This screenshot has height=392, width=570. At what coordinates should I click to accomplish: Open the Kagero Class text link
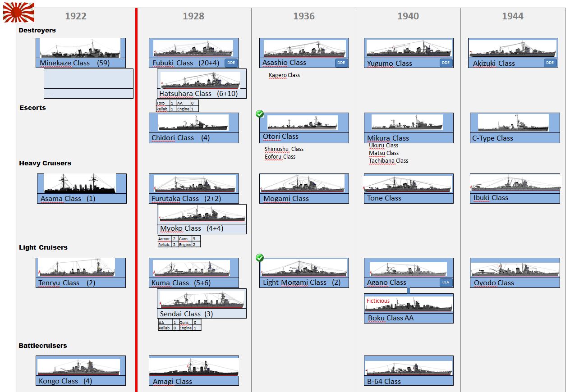[x=284, y=75]
